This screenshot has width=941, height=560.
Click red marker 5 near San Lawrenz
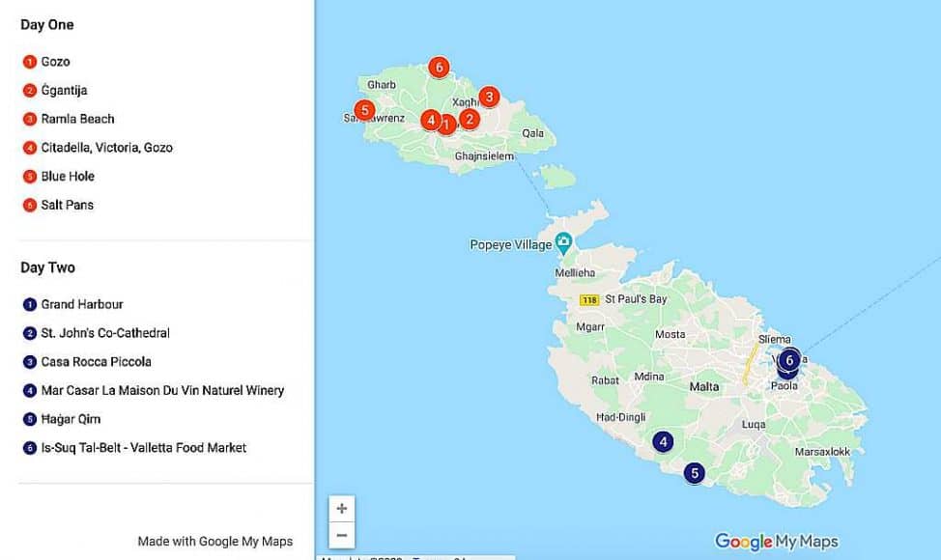(364, 110)
